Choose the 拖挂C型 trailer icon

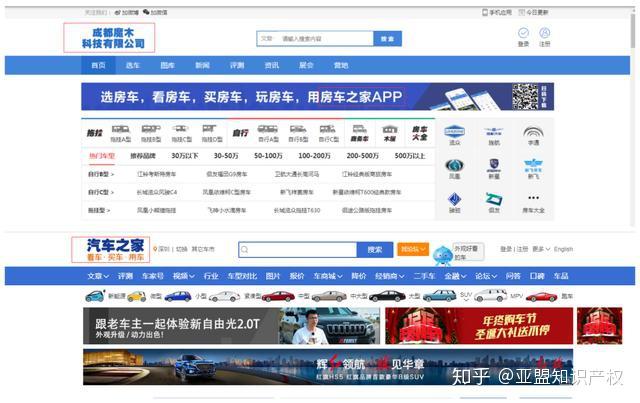point(181,129)
